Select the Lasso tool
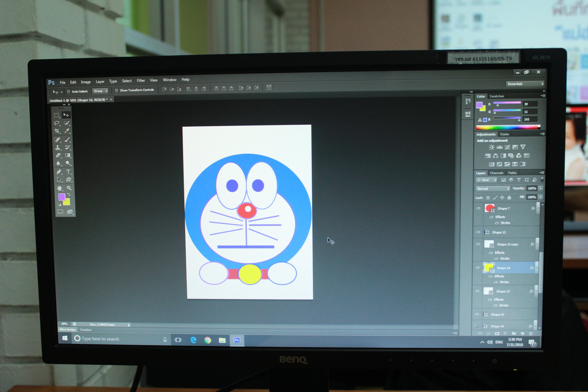588x392 pixels. click(x=57, y=123)
